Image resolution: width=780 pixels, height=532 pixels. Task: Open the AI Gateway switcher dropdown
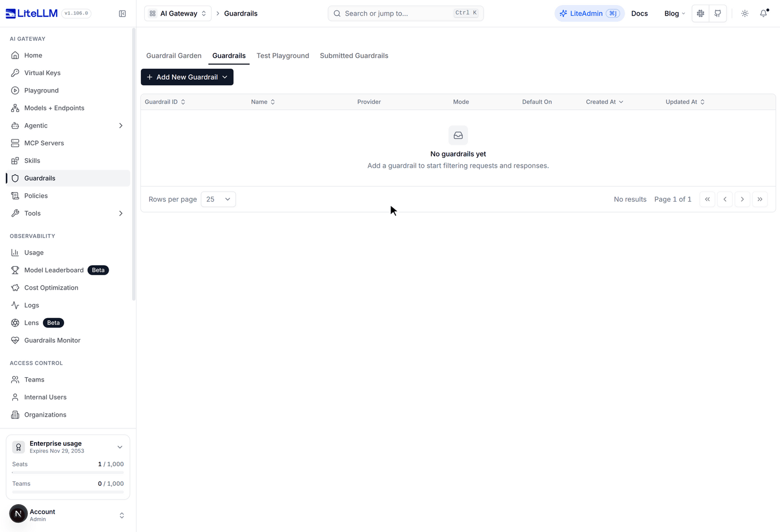[178, 13]
